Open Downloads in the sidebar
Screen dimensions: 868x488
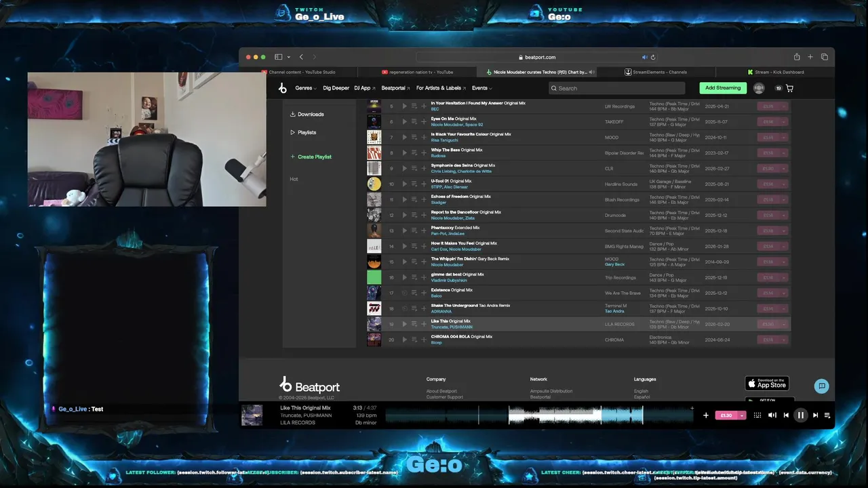click(307, 114)
